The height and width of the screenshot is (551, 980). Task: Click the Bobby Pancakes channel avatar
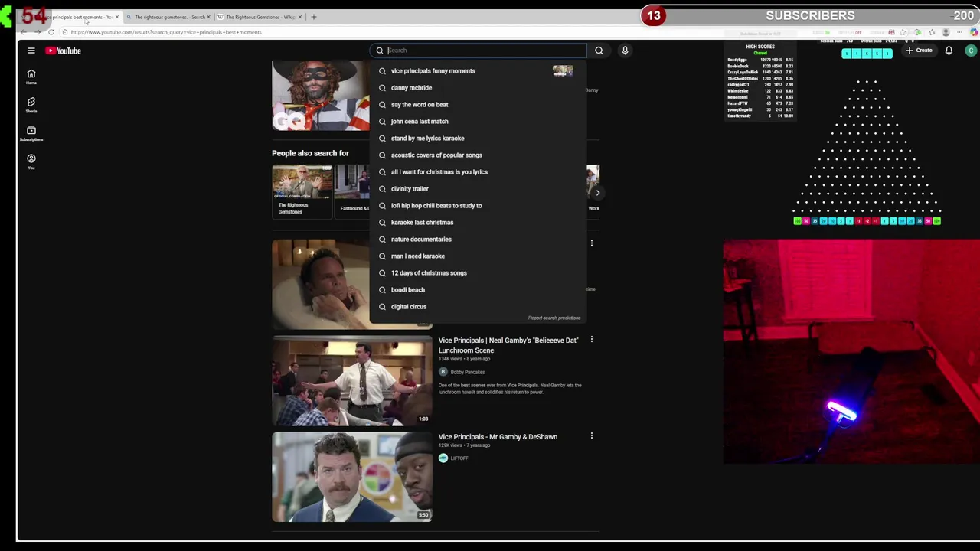(x=443, y=372)
